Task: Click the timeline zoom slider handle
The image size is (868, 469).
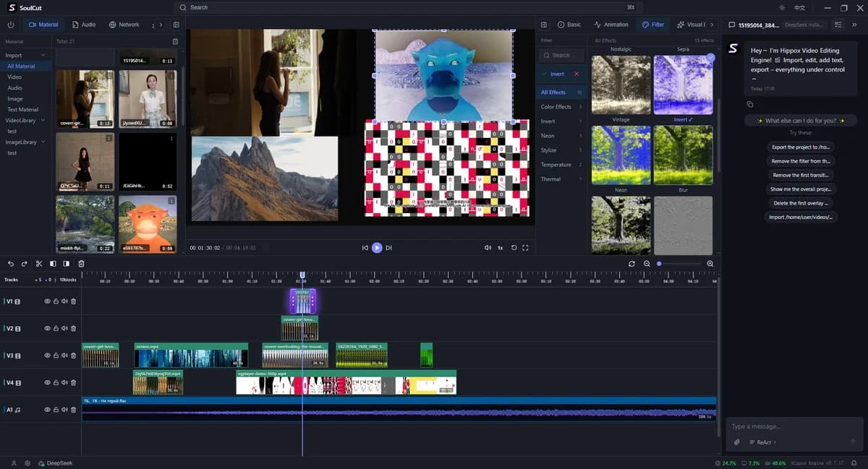Action: pos(659,264)
